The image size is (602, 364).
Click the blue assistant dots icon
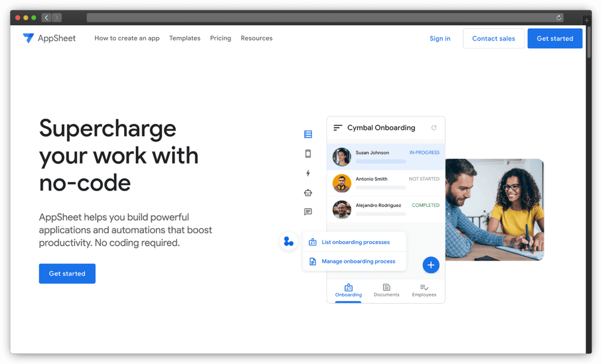pos(289,242)
